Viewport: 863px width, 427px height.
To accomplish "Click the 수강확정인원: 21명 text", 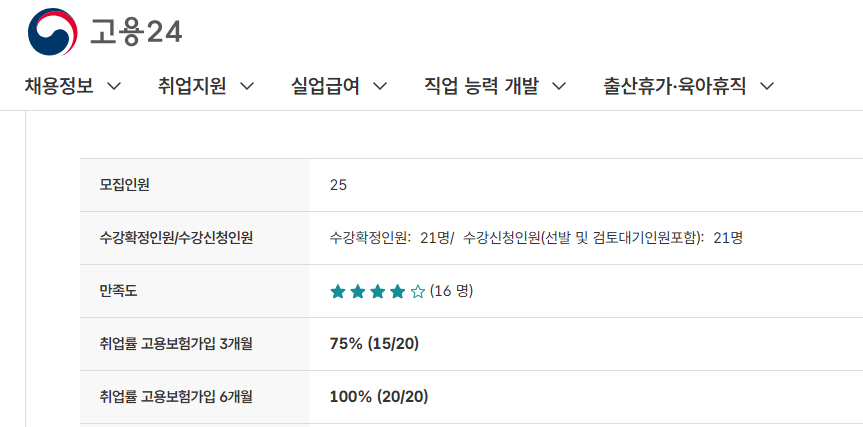I will point(390,238).
